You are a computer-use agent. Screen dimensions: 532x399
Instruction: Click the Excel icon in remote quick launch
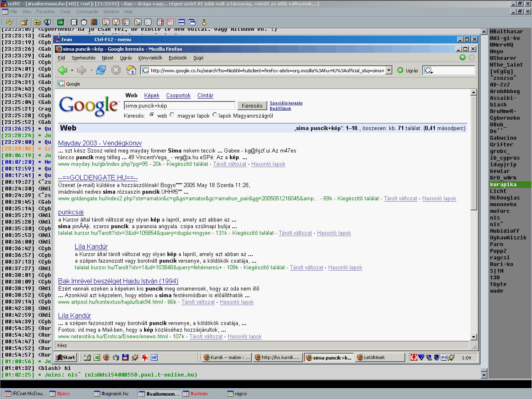pyautogui.click(x=97, y=357)
